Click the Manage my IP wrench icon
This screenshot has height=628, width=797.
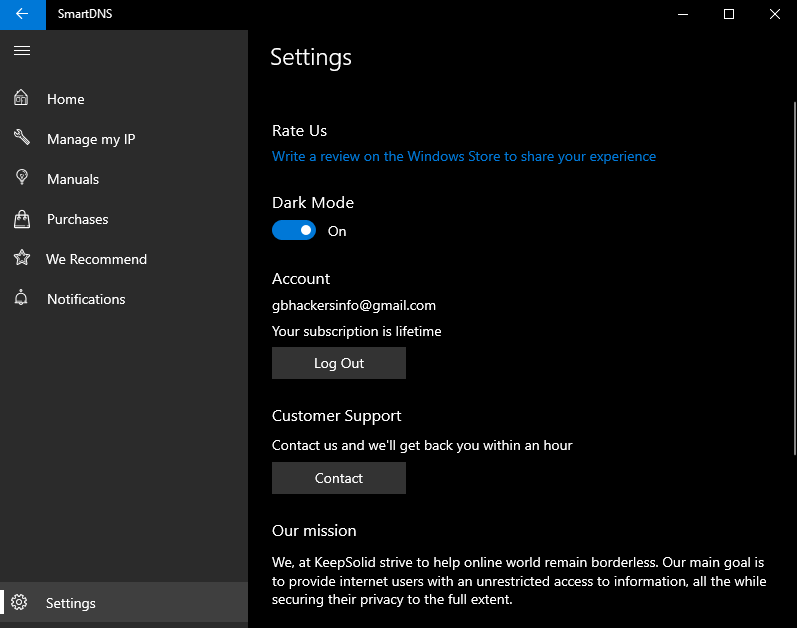tap(21, 137)
